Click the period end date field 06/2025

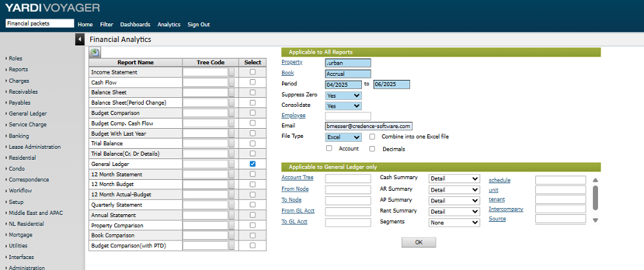[x=391, y=84]
